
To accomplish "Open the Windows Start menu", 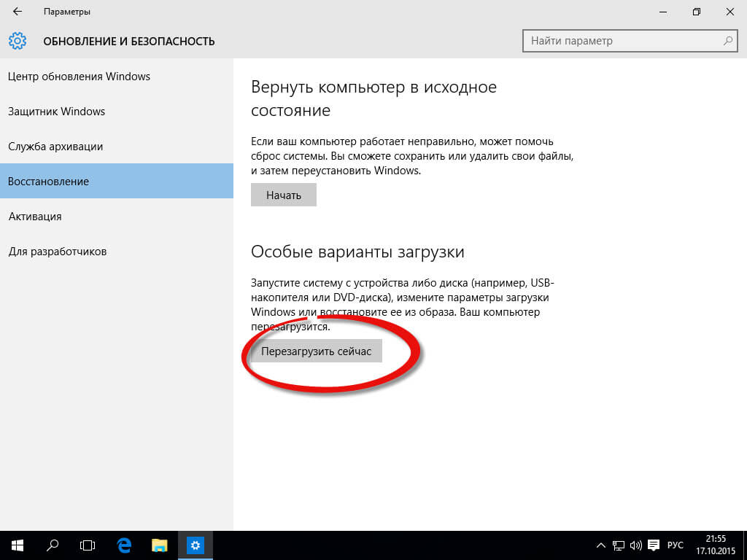I will click(x=18, y=545).
